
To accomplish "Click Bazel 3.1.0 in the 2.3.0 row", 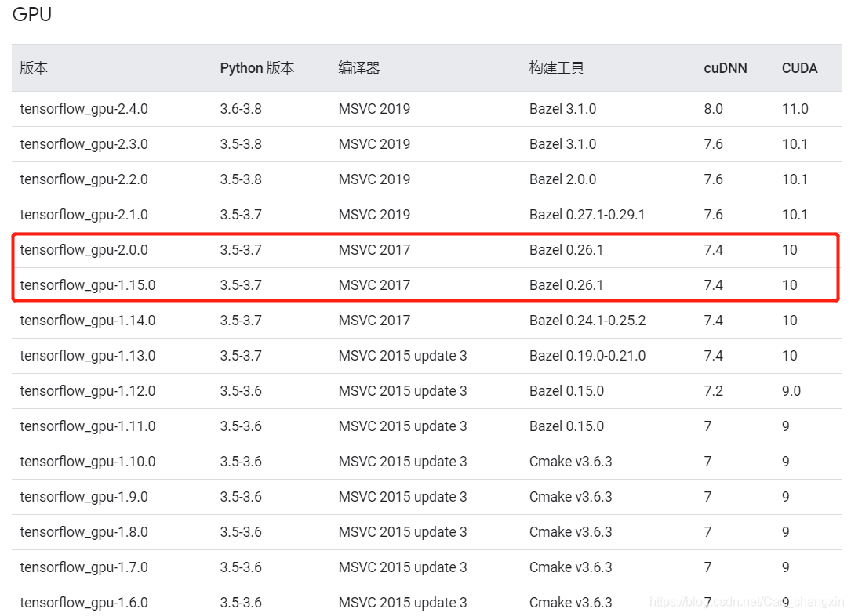I will coord(562,144).
